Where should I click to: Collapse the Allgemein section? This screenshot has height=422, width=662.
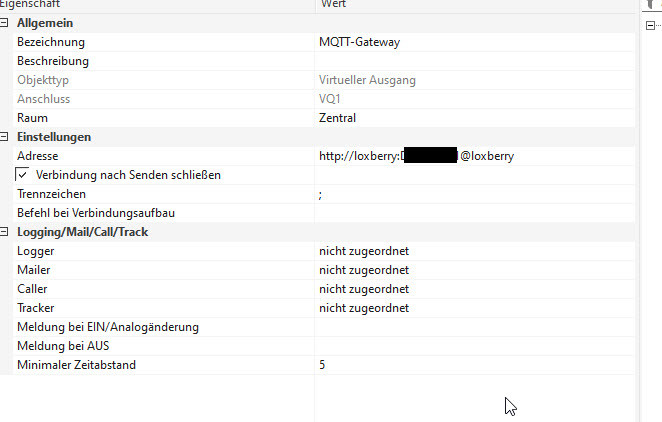pyautogui.click(x=5, y=23)
